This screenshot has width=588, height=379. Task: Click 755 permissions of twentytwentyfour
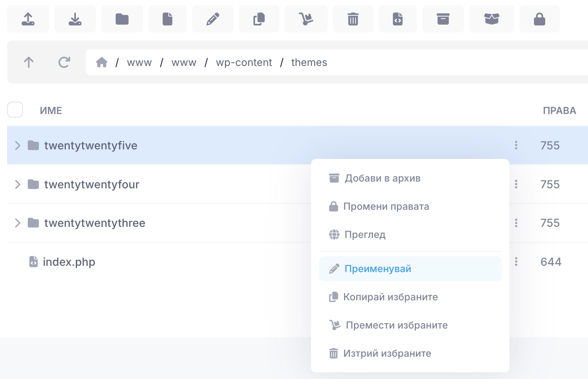tap(550, 184)
